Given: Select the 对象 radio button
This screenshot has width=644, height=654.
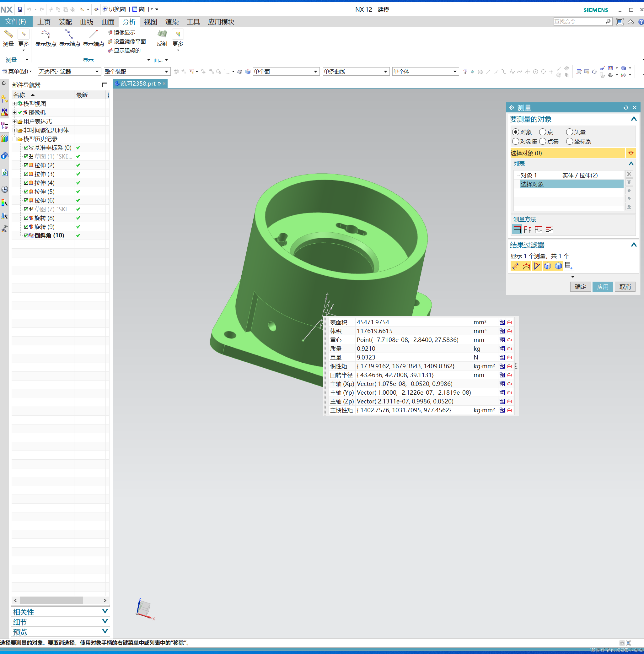Looking at the screenshot, I should pyautogui.click(x=515, y=132).
